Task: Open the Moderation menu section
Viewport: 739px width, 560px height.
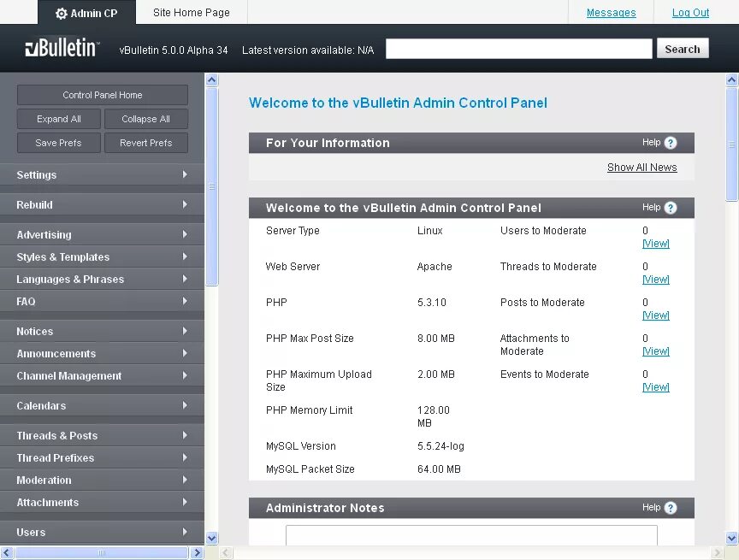Action: (x=102, y=480)
